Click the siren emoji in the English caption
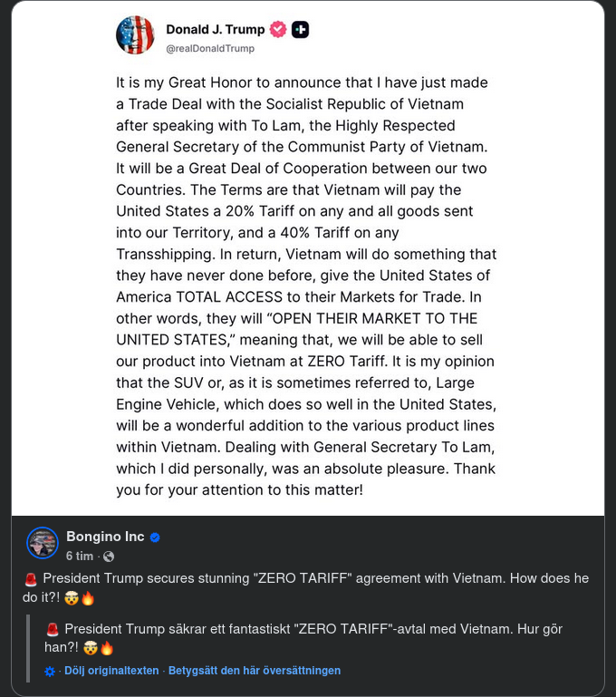616x697 pixels. 31,579
